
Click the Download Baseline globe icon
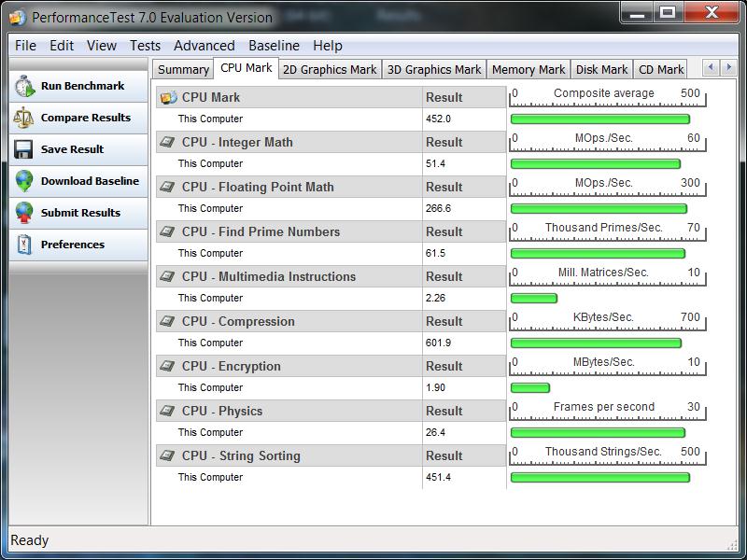24,181
